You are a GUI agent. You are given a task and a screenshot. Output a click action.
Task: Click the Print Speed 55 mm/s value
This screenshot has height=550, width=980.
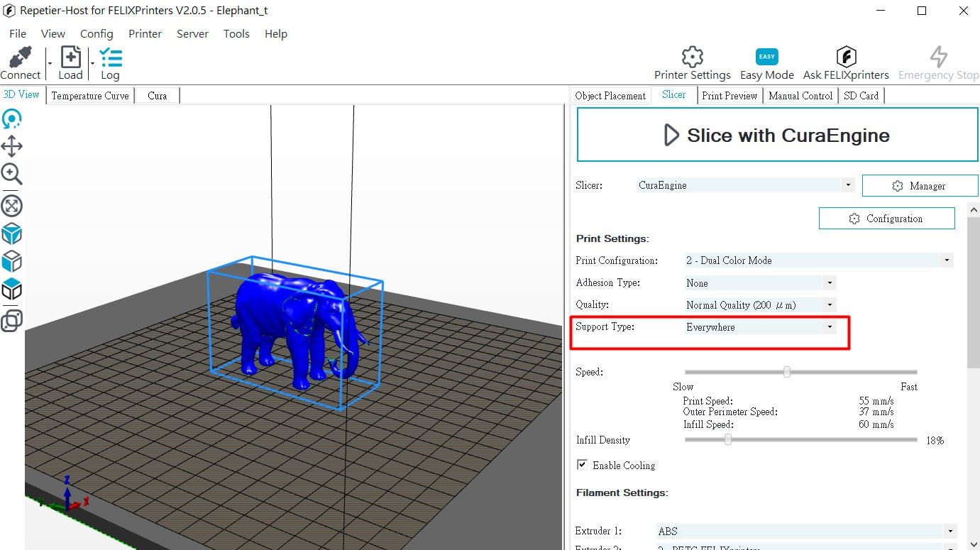point(876,401)
